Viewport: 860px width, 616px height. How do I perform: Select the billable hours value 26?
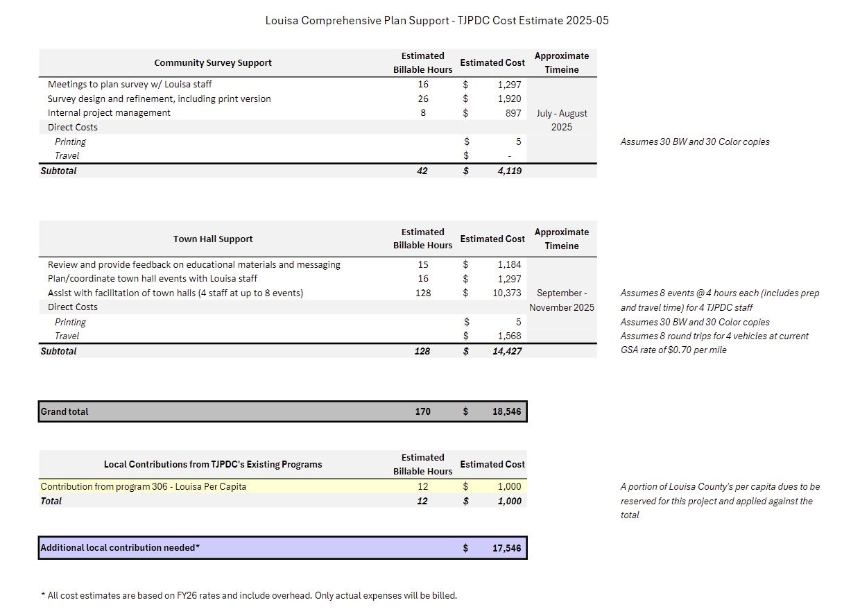click(x=423, y=99)
